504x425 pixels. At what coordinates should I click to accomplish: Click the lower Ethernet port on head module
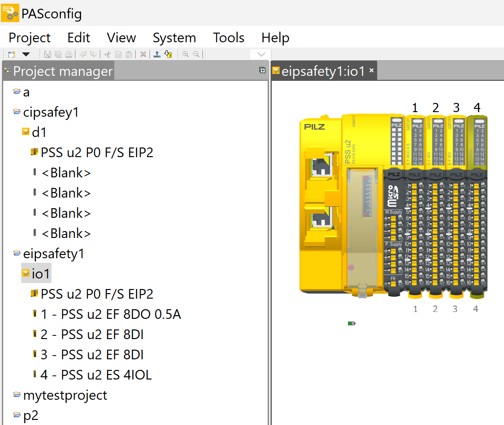pyautogui.click(x=322, y=217)
